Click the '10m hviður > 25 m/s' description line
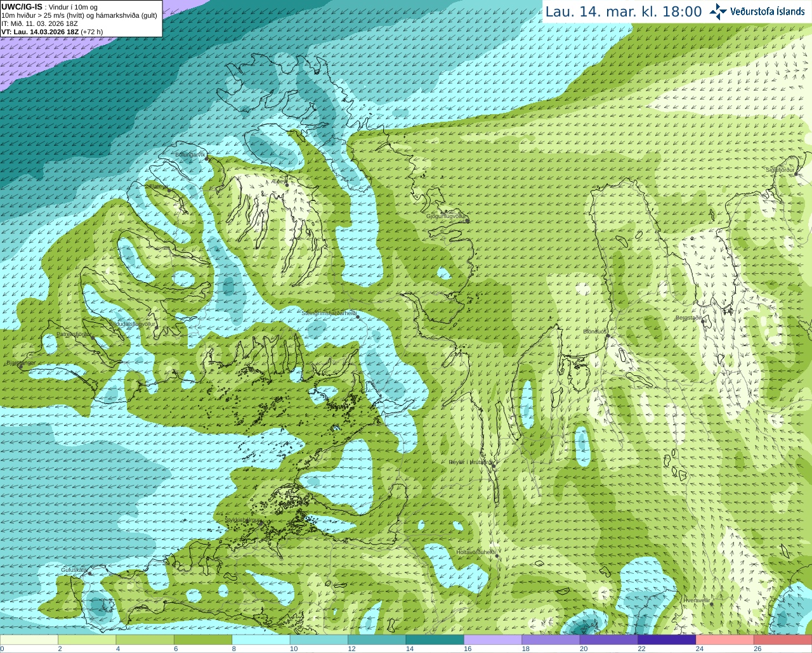The width and height of the screenshot is (812, 653). click(79, 15)
